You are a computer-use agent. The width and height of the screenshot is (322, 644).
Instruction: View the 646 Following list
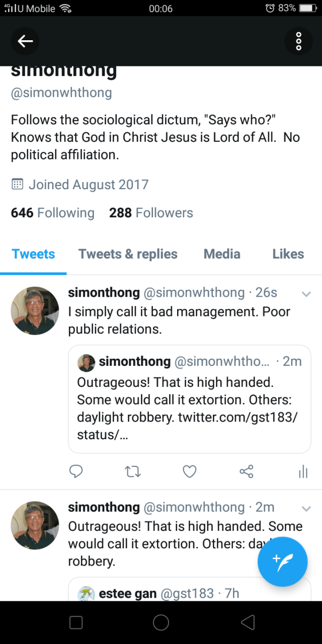tap(53, 213)
